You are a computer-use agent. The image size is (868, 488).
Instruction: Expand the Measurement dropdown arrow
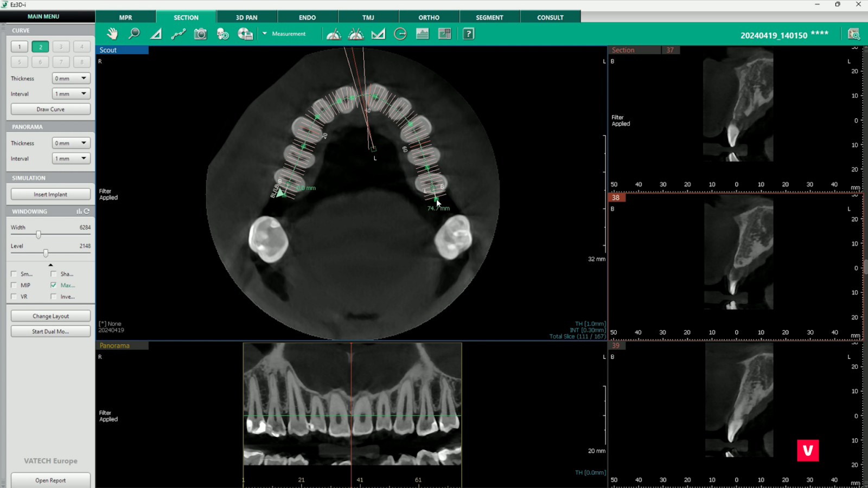point(265,34)
